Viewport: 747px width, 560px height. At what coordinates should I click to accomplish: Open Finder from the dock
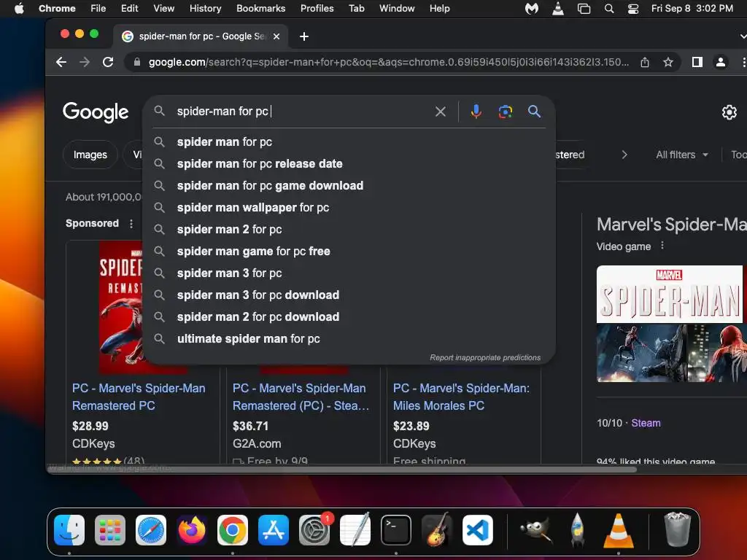tap(69, 530)
